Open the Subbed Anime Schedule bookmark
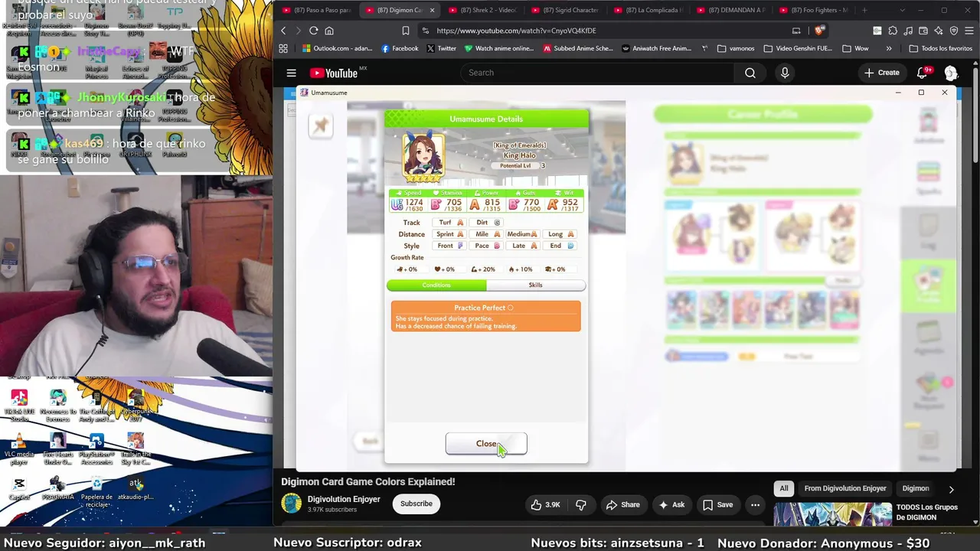This screenshot has height=551, width=980. [578, 48]
